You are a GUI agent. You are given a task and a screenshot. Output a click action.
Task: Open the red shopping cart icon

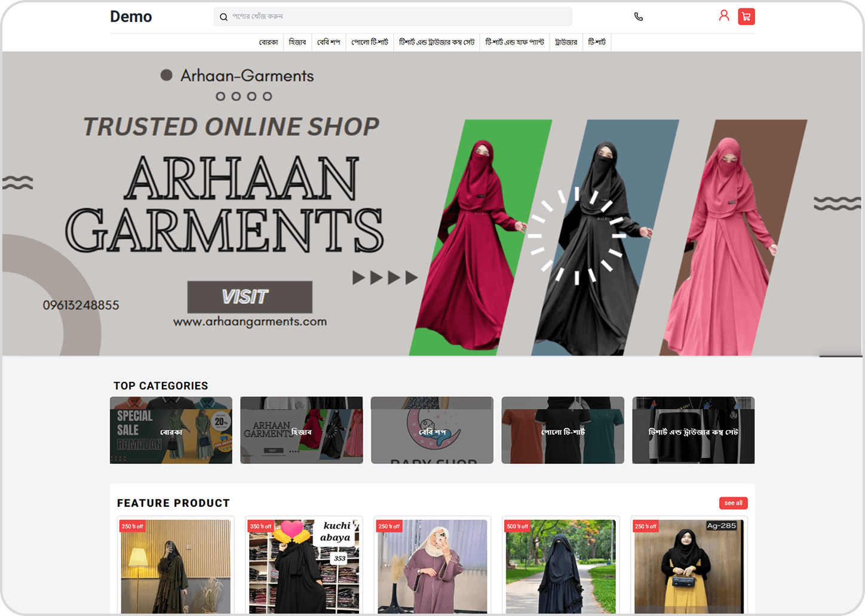pyautogui.click(x=746, y=17)
